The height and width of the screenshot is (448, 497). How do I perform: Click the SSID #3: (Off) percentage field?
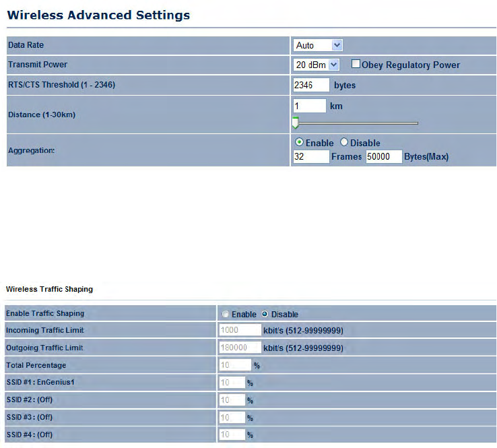pos(232,417)
